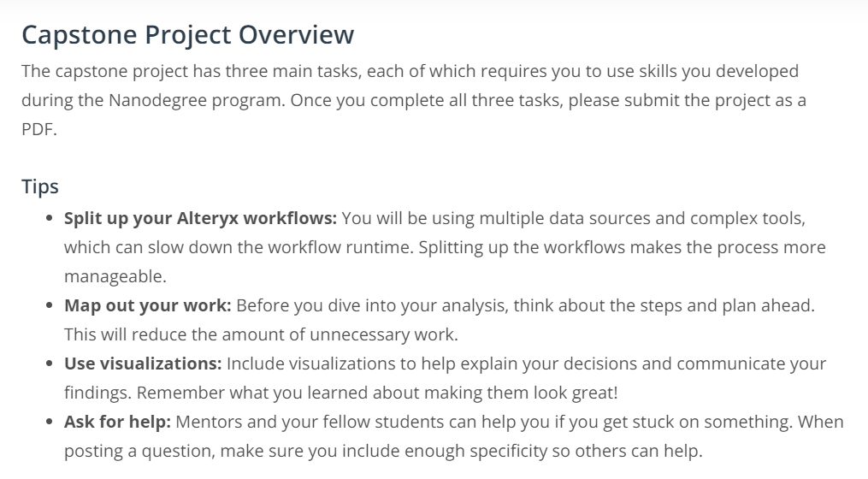Click bold text 'Split up your Alteryx workflows:'
Screen dimensions: 868x479
[200, 218]
